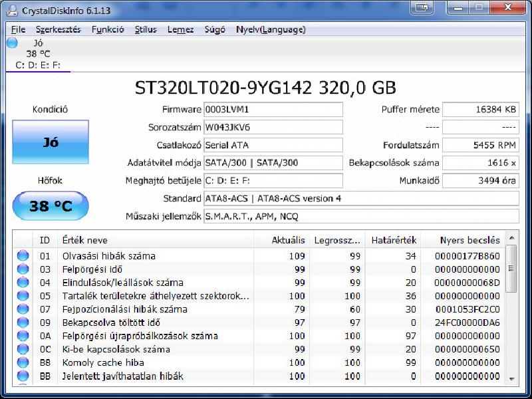Open the Funkció menu
Image resolution: width=532 pixels, height=399 pixels.
click(x=108, y=29)
